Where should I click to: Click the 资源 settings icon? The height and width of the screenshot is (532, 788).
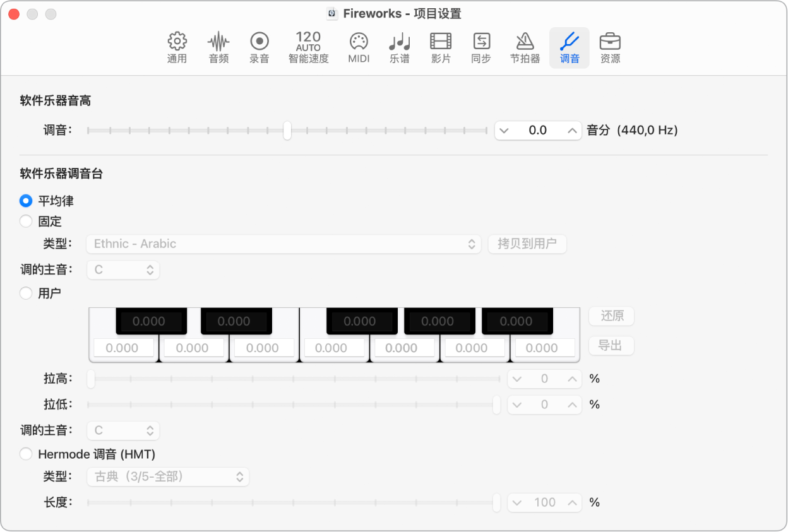(610, 47)
